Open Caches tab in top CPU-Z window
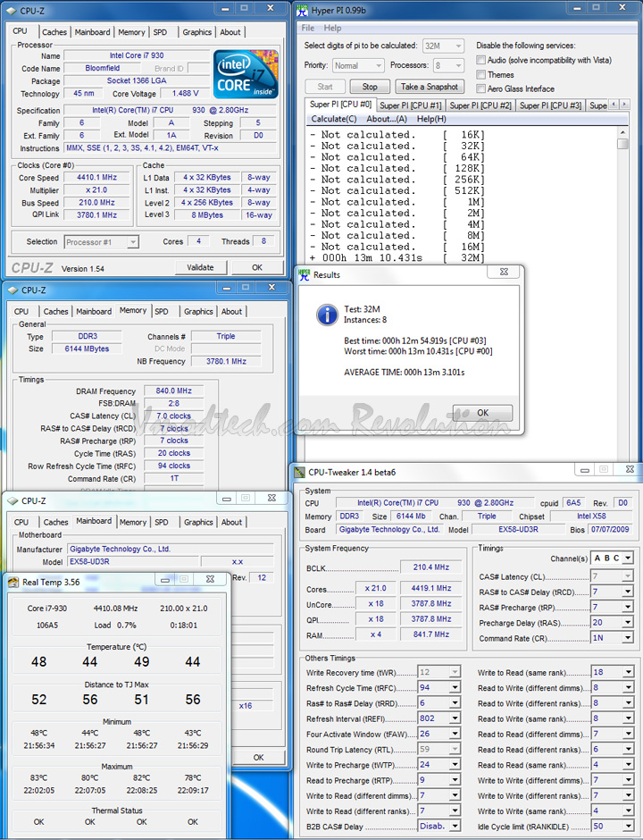 pyautogui.click(x=54, y=32)
